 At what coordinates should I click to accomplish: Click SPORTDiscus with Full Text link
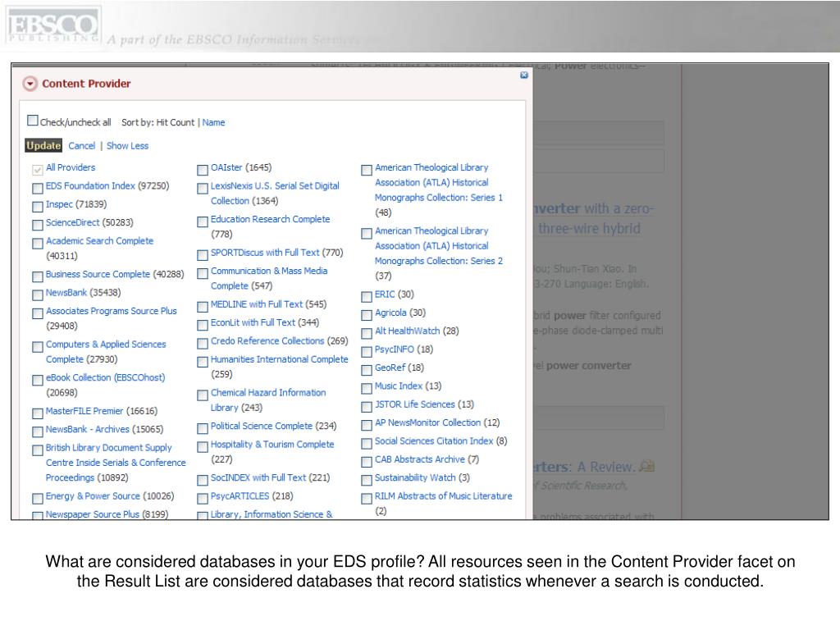[265, 253]
